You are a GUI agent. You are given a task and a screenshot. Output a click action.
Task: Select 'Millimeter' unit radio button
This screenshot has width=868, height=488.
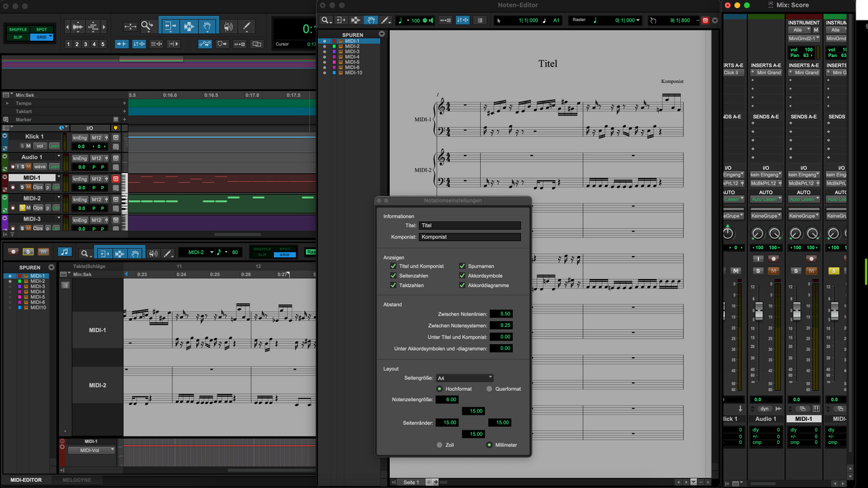tap(489, 445)
